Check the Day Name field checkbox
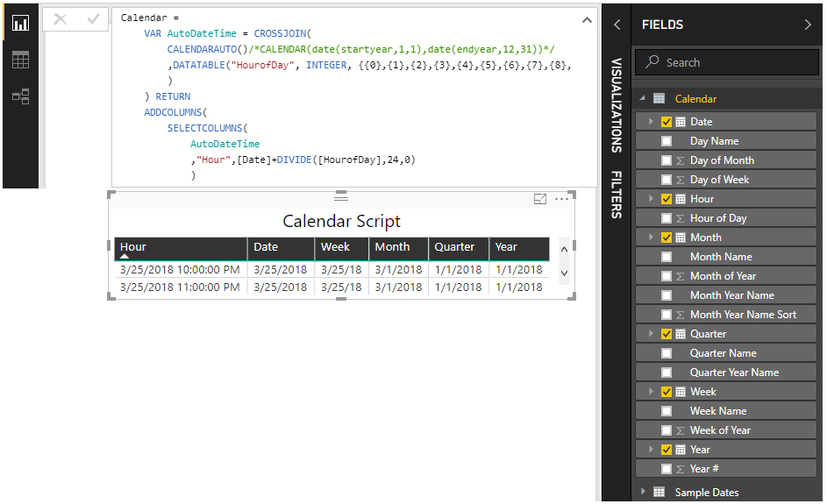 click(667, 141)
